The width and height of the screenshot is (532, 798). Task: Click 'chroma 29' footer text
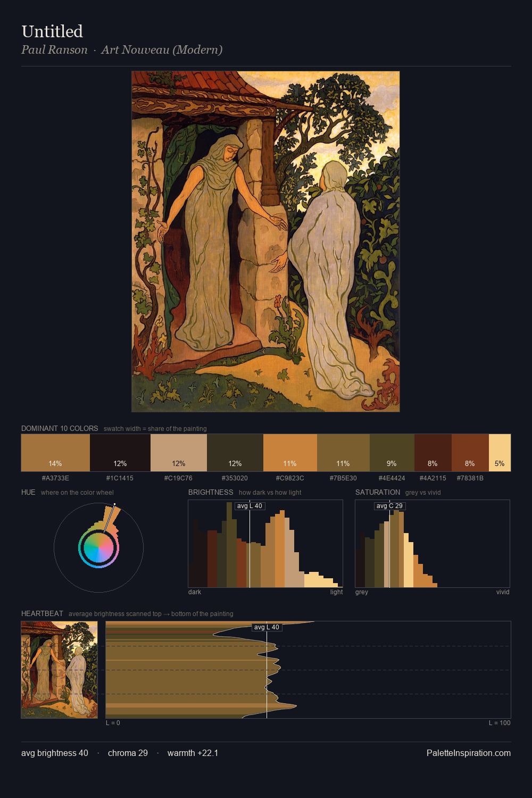[128, 753]
